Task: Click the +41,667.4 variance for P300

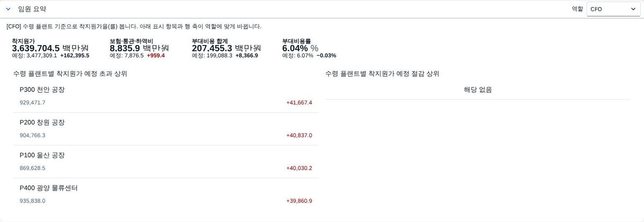Action: click(299, 102)
